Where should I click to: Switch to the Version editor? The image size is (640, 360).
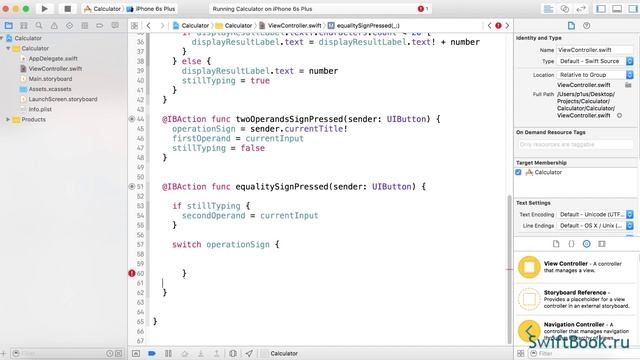(x=581, y=9)
